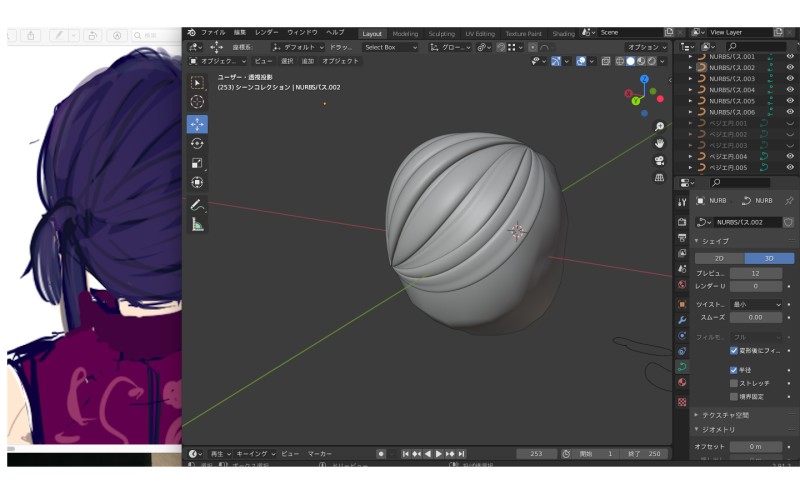Open the timeline キーイング menu
This screenshot has height=500, width=800.
(x=256, y=454)
